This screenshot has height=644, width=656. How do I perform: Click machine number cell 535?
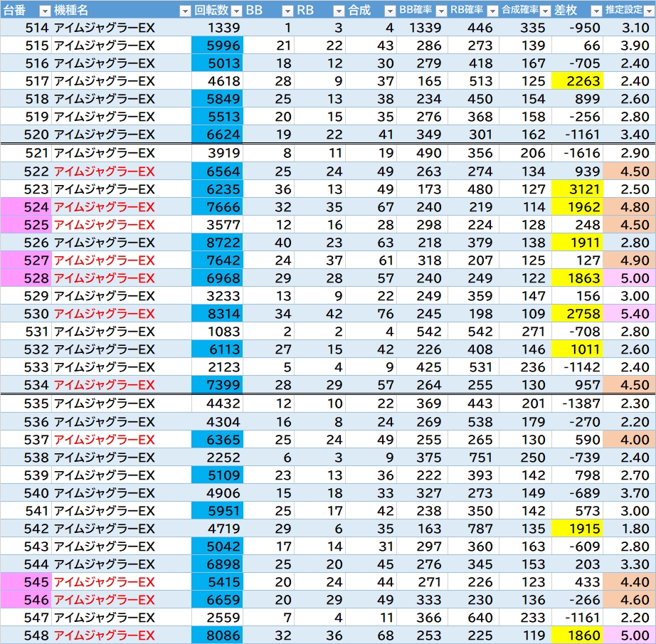coord(26,403)
